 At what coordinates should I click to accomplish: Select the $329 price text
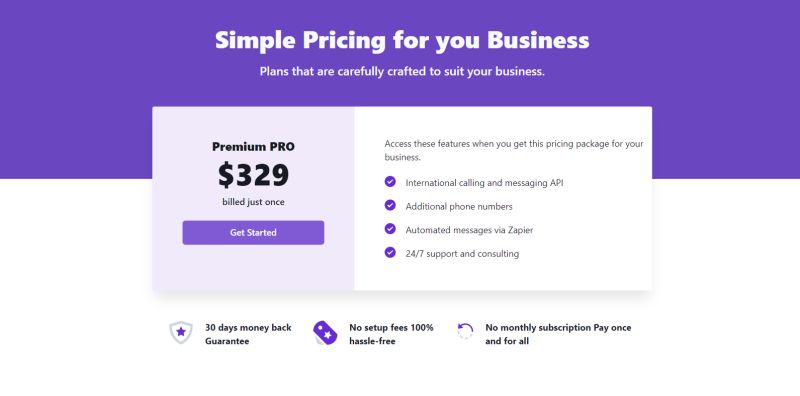click(x=254, y=175)
